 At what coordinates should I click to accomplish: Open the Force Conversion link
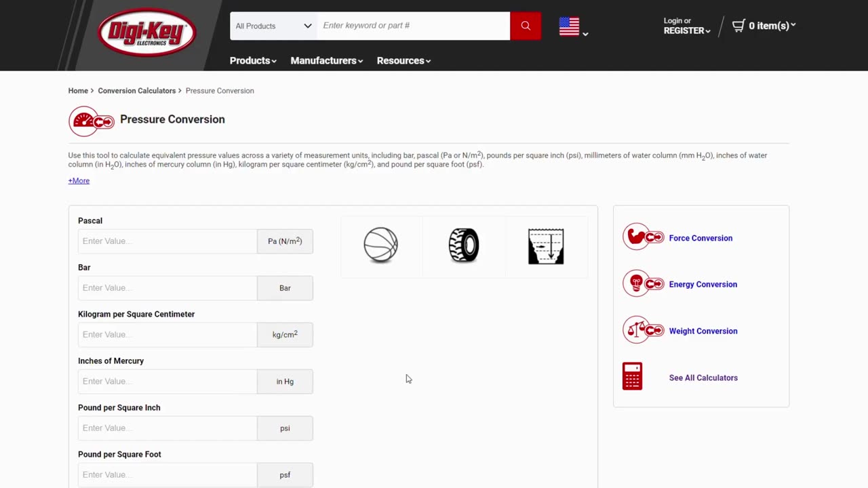pos(701,238)
